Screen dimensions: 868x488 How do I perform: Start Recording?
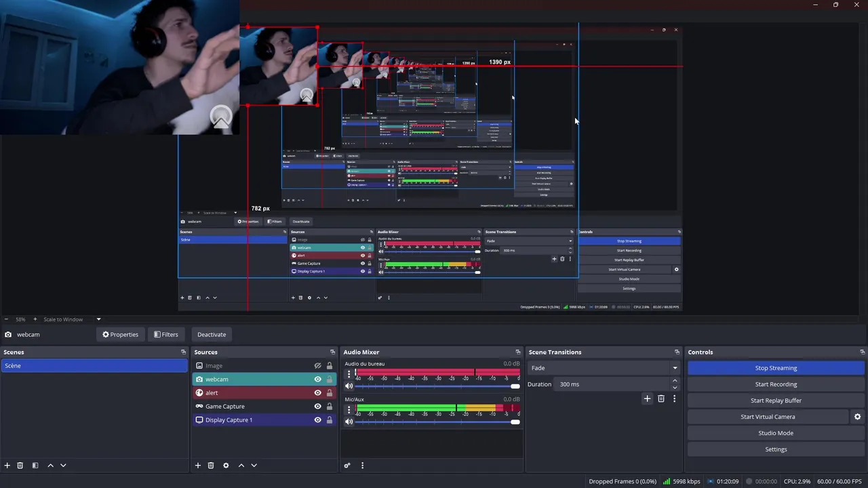pos(776,384)
